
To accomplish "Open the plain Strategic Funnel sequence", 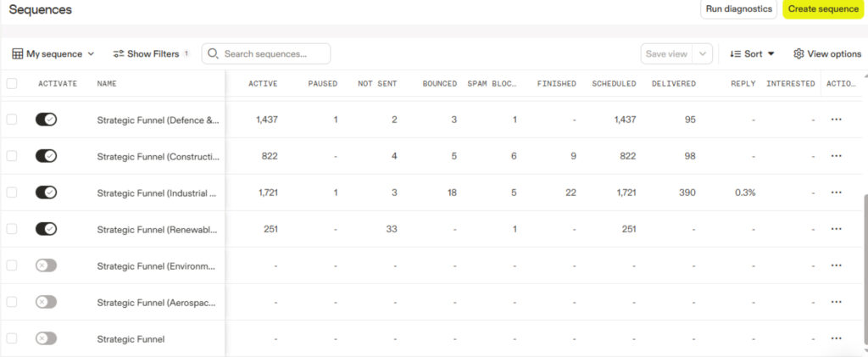I will point(131,338).
